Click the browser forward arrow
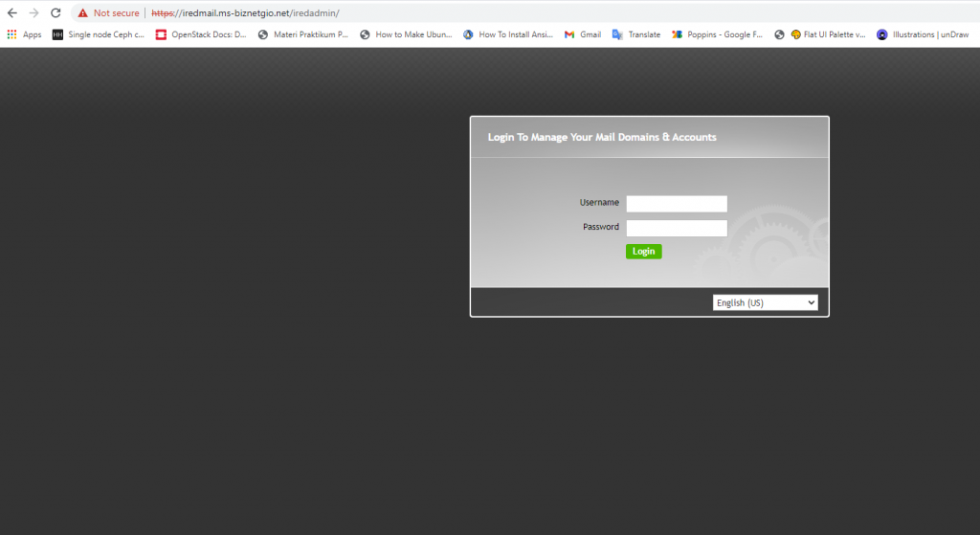 tap(33, 13)
